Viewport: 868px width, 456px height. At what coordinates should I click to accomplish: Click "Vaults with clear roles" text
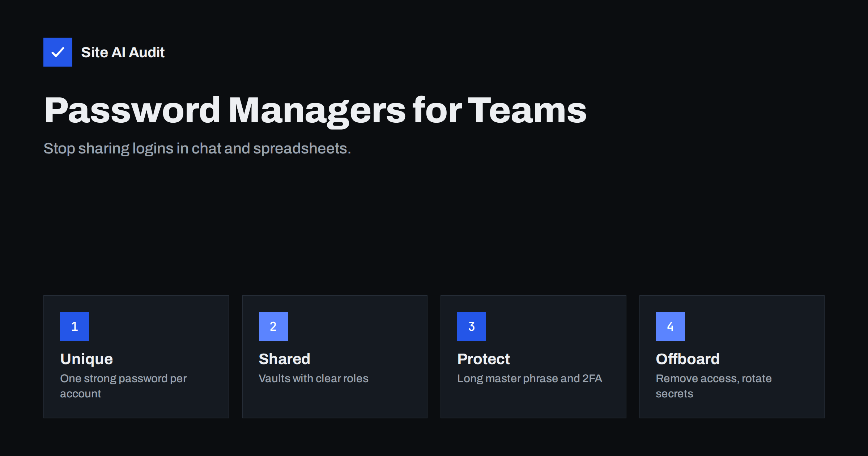click(314, 378)
